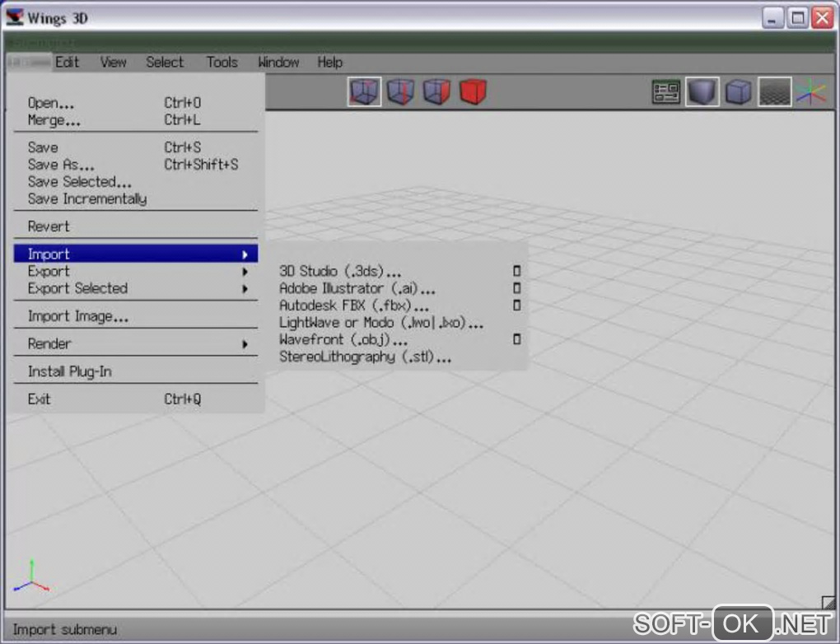Expand the Export Selected submenu arrow
This screenshot has height=644, width=840.
245,289
